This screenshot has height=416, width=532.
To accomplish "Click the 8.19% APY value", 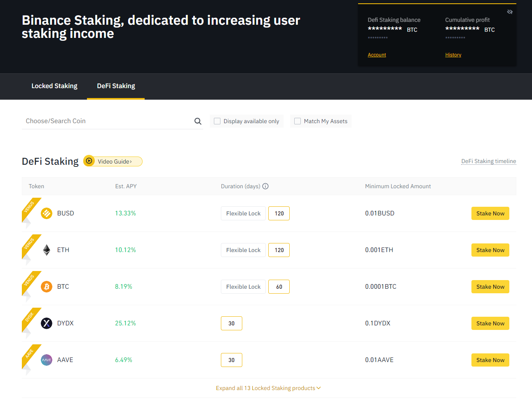I will pyautogui.click(x=124, y=287).
